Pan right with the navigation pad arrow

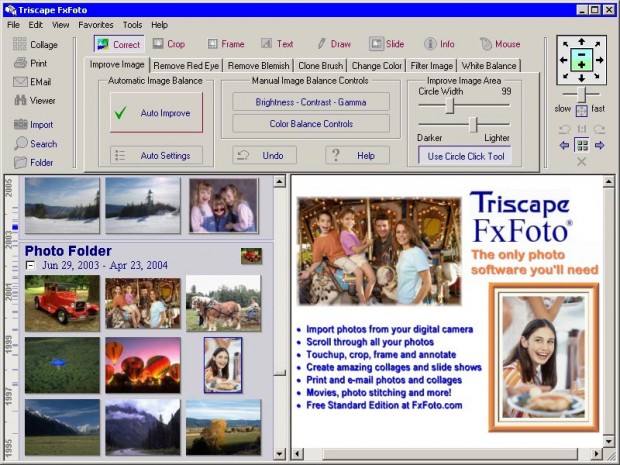(x=600, y=60)
